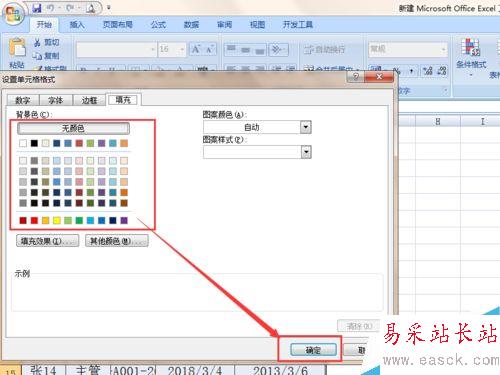Close the 设置单元格格式 dialog with X
Image resolution: width=500 pixels, height=375 pixels.
379,77
